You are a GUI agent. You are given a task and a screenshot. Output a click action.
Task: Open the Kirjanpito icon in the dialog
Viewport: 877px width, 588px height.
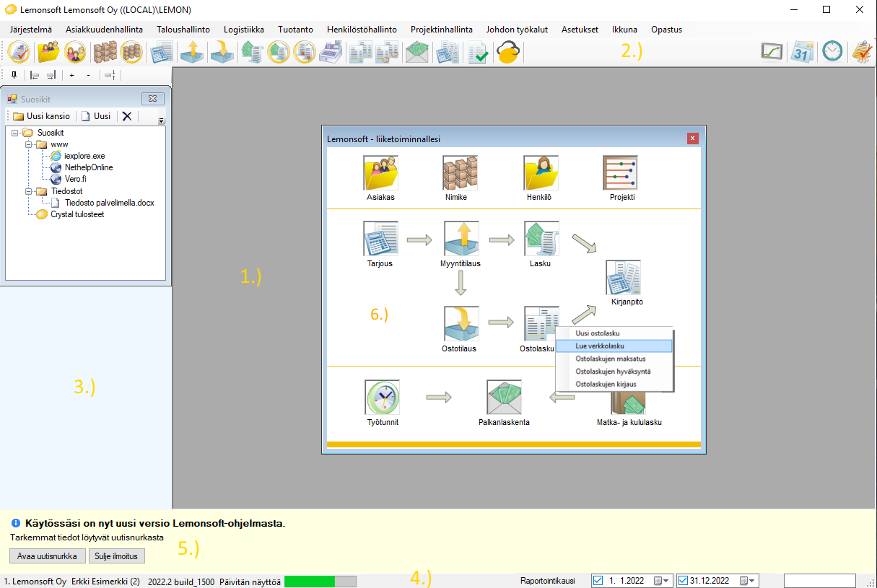click(624, 278)
